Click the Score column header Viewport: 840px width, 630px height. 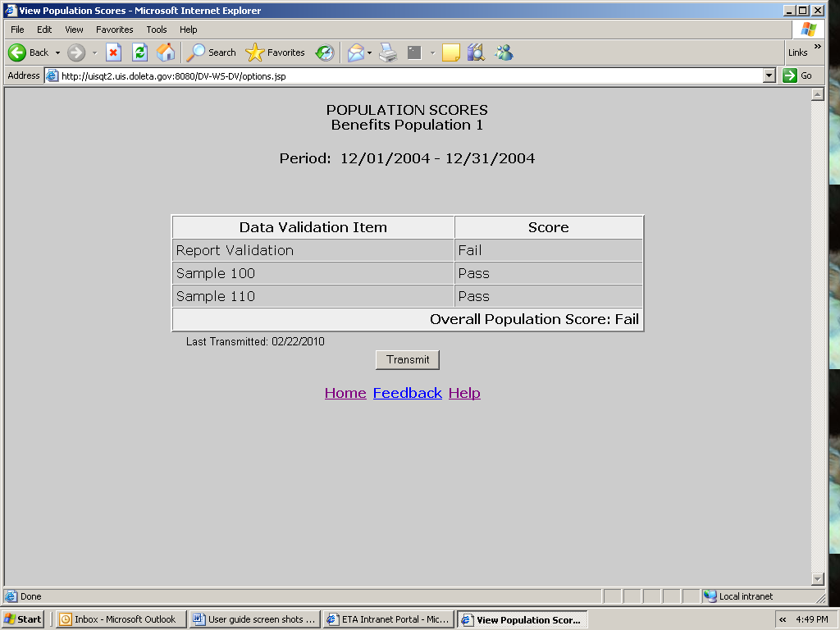click(x=549, y=227)
